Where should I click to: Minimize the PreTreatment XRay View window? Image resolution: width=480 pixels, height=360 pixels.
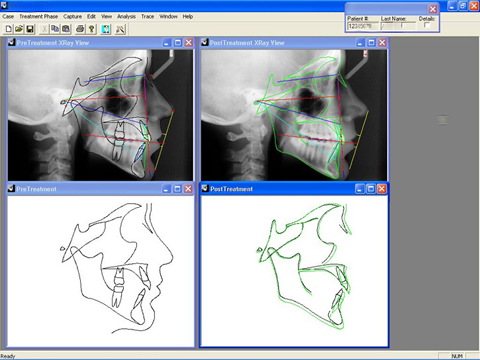[167, 43]
